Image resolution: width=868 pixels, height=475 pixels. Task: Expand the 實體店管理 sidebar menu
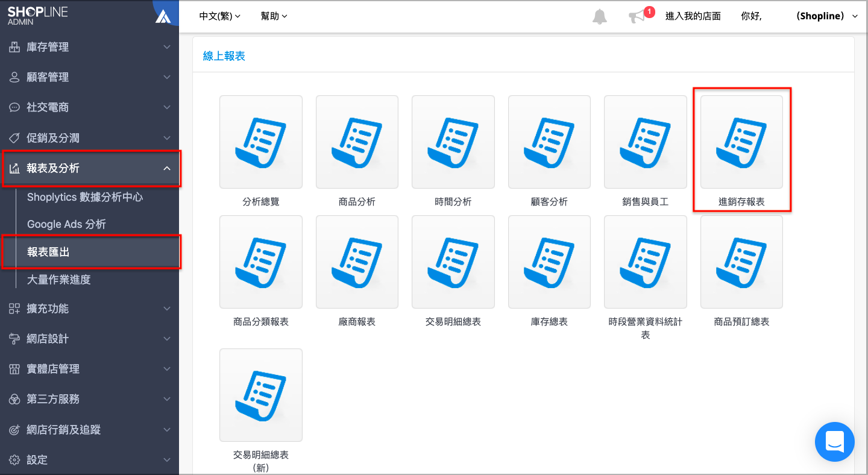[x=90, y=369]
